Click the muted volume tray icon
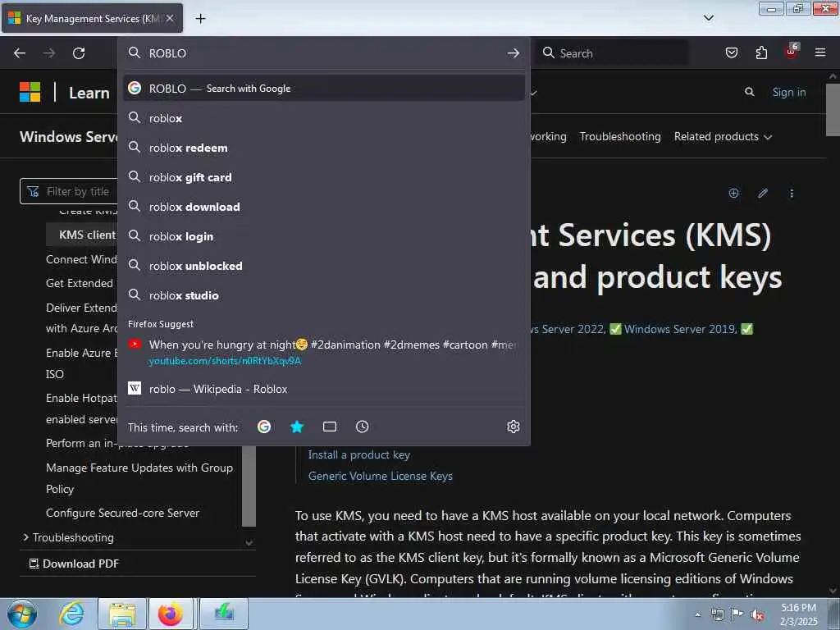This screenshot has width=840, height=630. (757, 614)
